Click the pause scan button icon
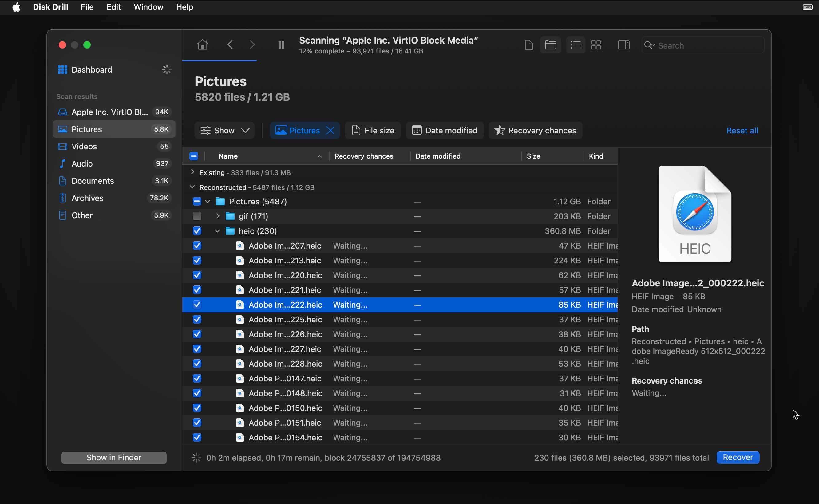819x504 pixels. click(x=281, y=45)
